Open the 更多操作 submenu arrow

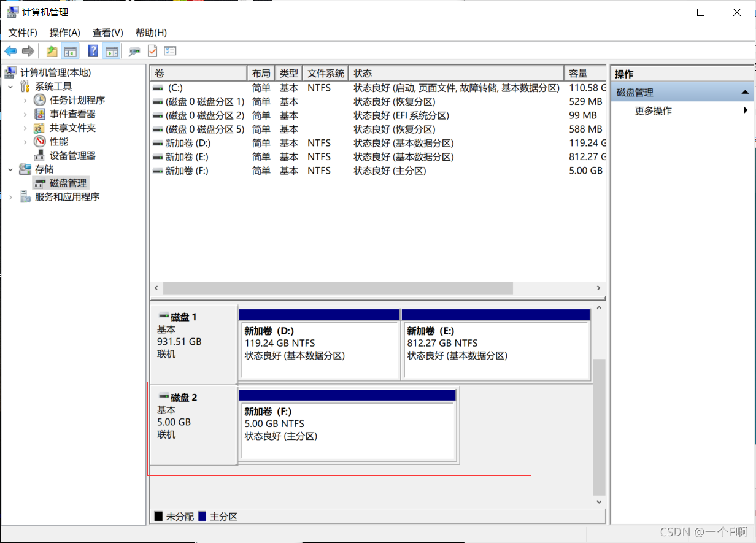(x=746, y=110)
